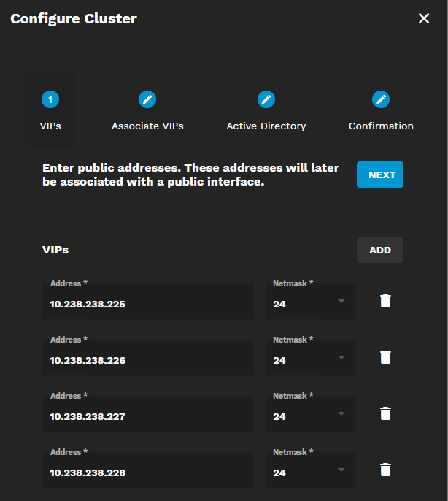Go to the Associate VIPs step label
Image resolution: width=448 pixels, height=501 pixels.
point(147,126)
